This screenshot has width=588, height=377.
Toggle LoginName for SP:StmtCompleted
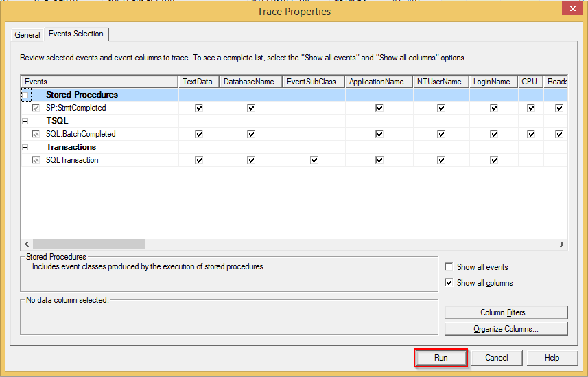pos(494,108)
